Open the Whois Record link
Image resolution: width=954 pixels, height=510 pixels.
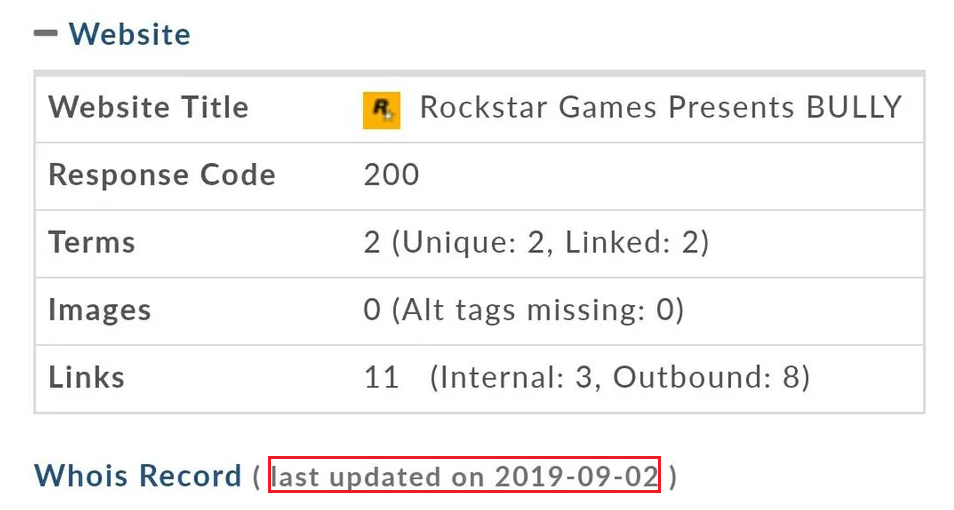pos(138,476)
